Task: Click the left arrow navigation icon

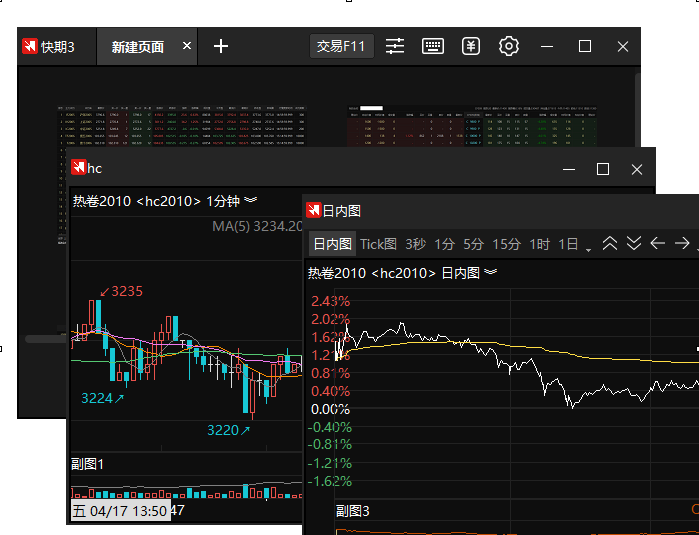Action: tap(658, 243)
